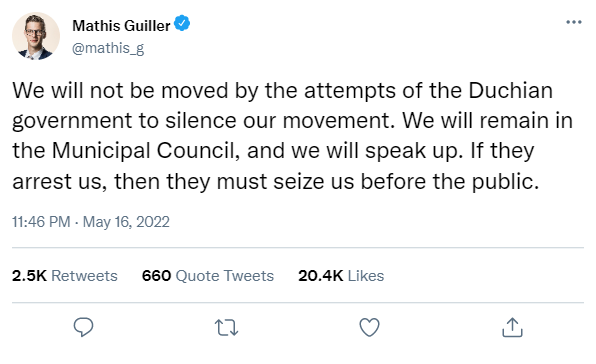Click the word Duchian in the tweet
596x364 pixels.
pos(510,90)
